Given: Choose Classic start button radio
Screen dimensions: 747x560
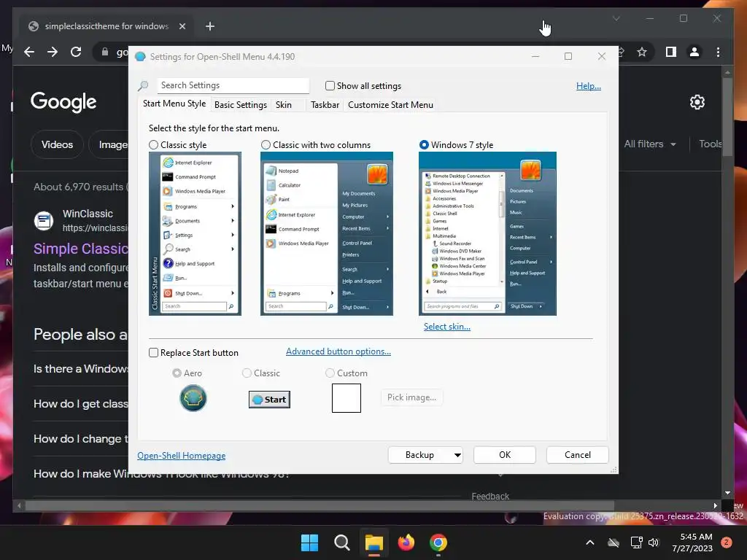Looking at the screenshot, I should tap(247, 373).
